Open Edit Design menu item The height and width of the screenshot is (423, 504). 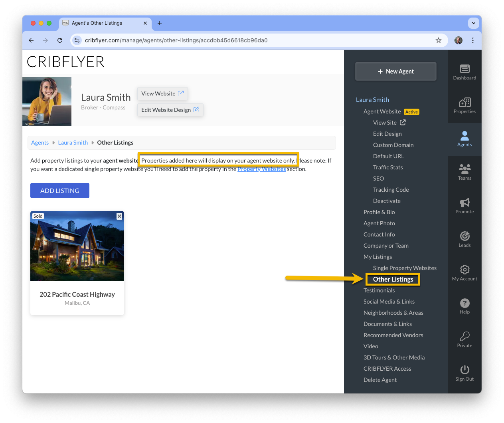(x=387, y=134)
